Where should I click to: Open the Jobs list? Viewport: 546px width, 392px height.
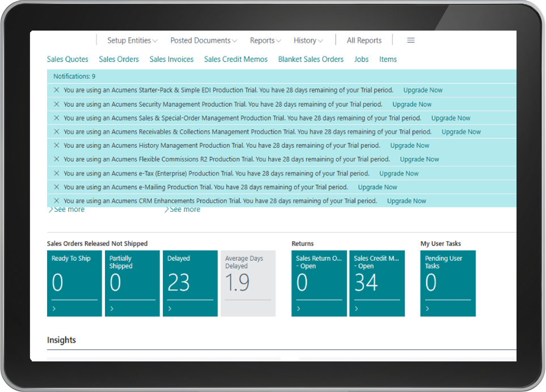click(x=361, y=59)
